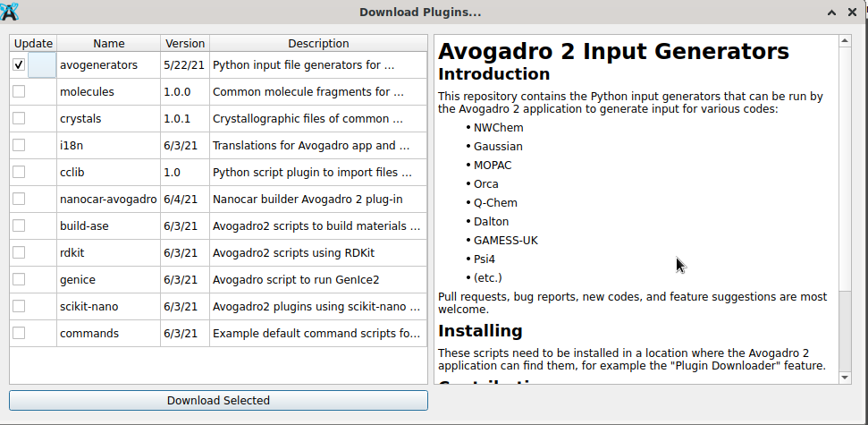Click the scroll down arrow in description pane
The height and width of the screenshot is (425, 868).
tap(845, 378)
